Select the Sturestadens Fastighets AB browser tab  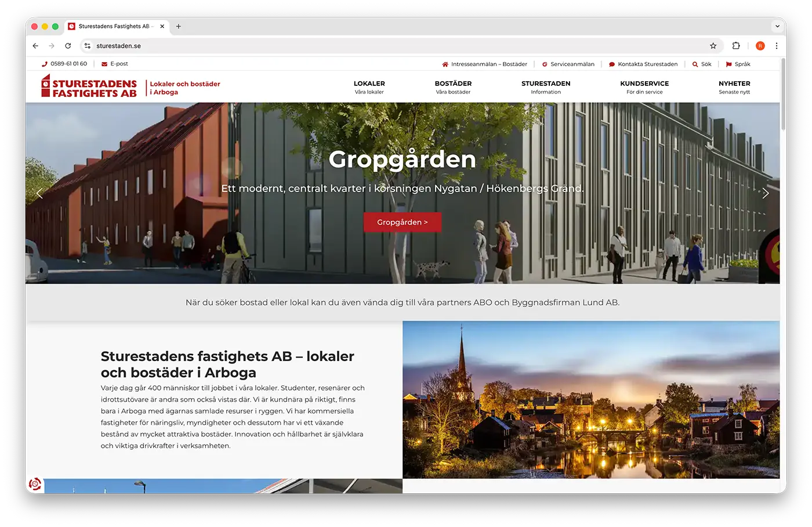tap(116, 26)
